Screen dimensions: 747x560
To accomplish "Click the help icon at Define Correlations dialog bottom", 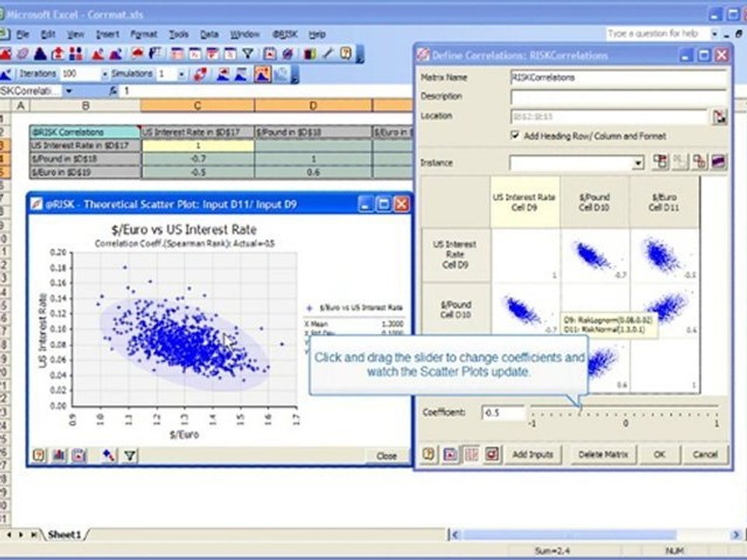I will [x=429, y=453].
